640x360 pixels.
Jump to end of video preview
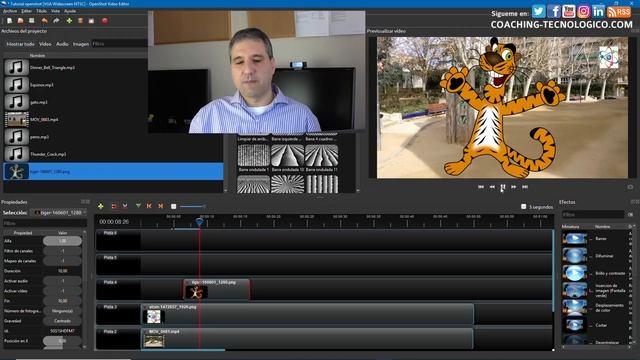tap(525, 187)
